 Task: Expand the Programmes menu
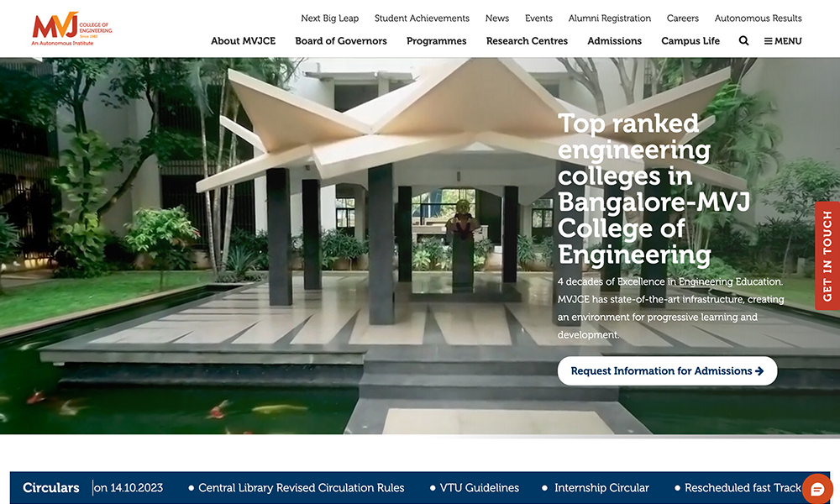[436, 40]
